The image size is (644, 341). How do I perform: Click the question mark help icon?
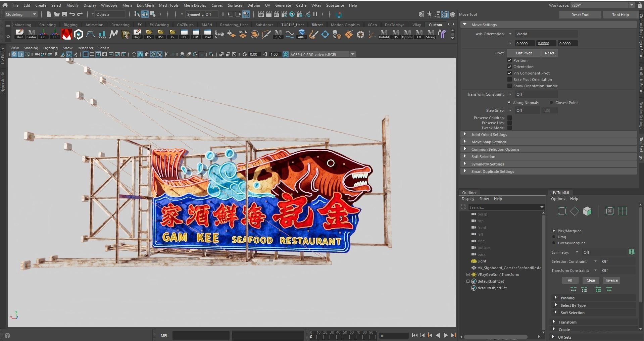(x=7, y=335)
